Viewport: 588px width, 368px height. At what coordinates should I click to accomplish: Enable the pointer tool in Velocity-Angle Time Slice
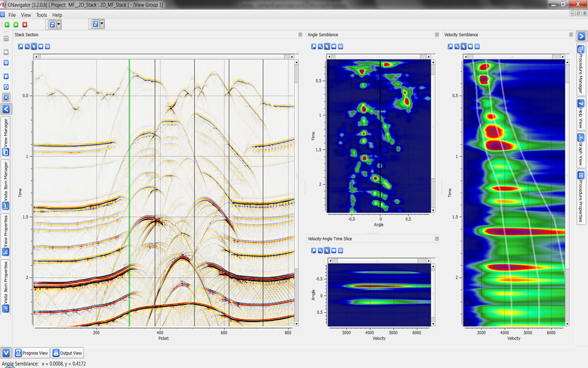[326, 250]
